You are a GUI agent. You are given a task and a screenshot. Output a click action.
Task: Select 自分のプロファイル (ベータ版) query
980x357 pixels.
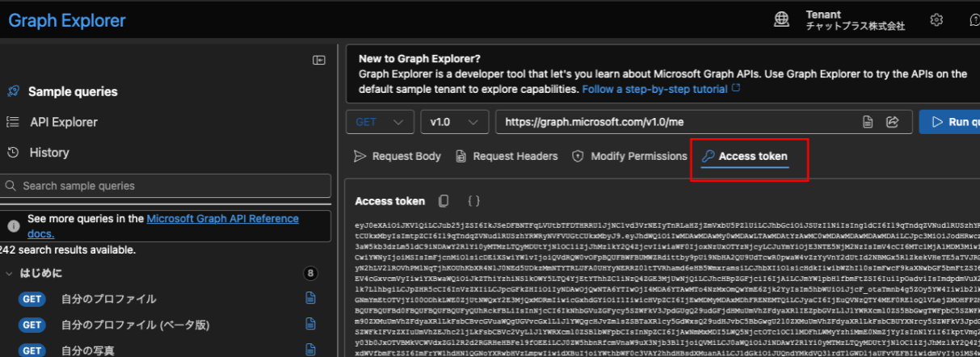(136, 325)
